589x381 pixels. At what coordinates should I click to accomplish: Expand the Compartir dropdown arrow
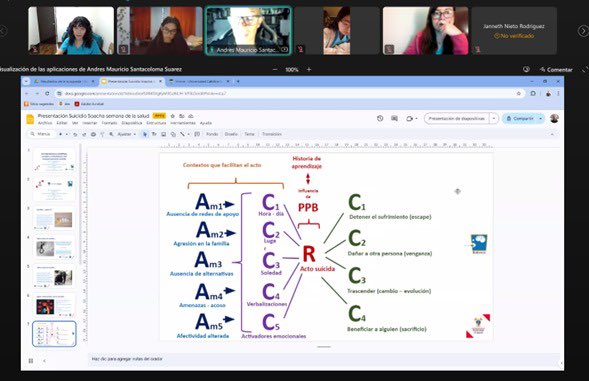[541, 118]
